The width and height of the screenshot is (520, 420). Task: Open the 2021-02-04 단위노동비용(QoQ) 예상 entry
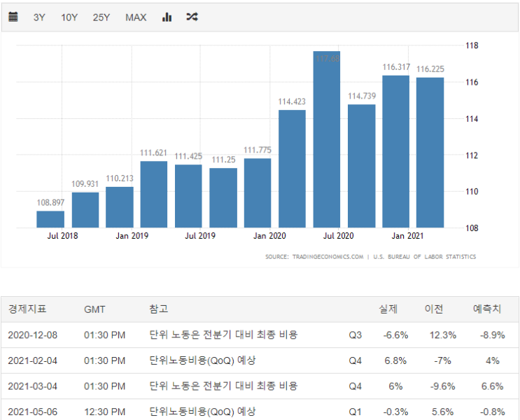202,360
